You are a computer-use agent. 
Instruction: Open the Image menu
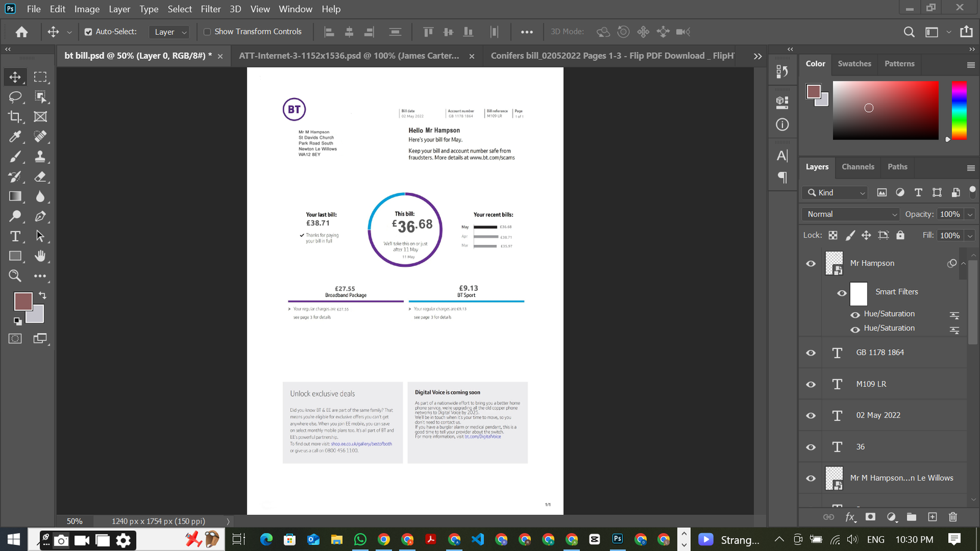87,9
